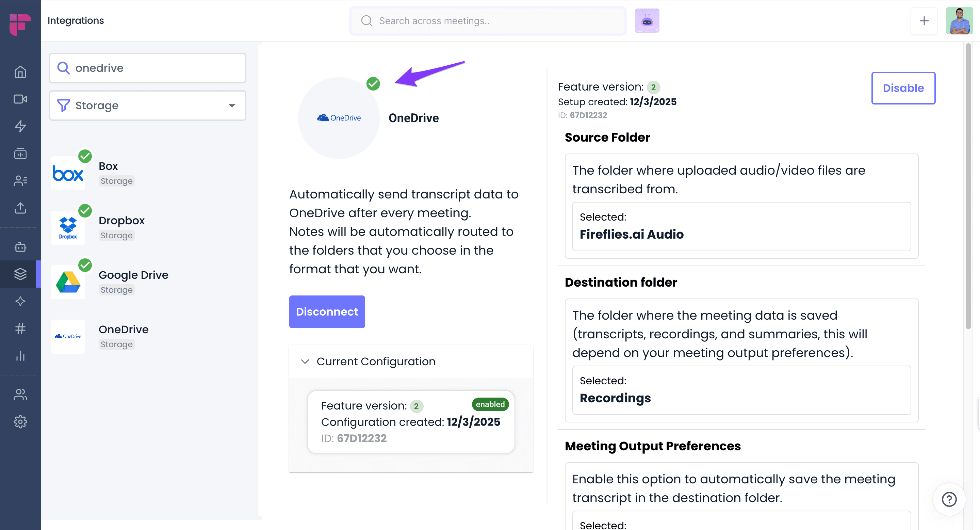Click the Integrations page title
Image resolution: width=980 pixels, height=530 pixels.
point(76,20)
